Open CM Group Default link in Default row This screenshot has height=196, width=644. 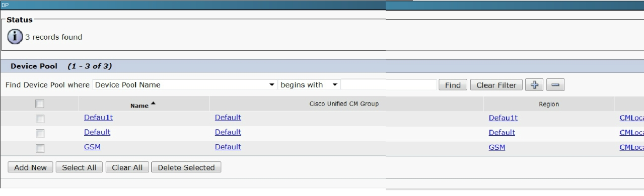228,132
